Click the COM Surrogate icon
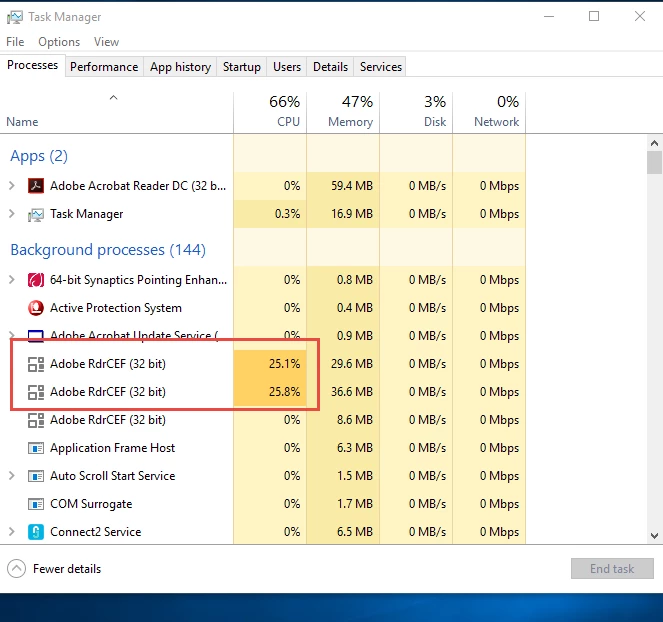 (36, 504)
